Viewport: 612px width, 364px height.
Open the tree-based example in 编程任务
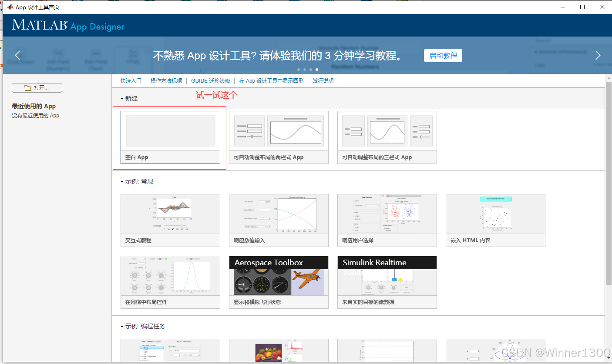click(170, 351)
